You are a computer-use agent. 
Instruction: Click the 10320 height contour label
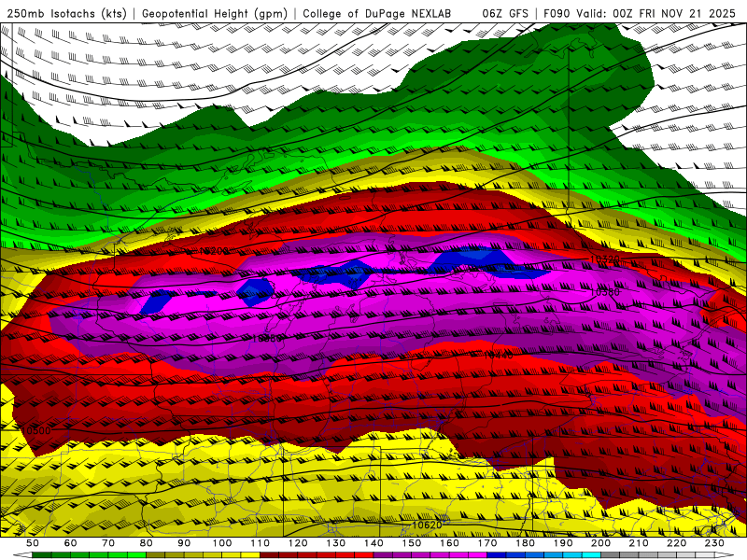[604, 259]
